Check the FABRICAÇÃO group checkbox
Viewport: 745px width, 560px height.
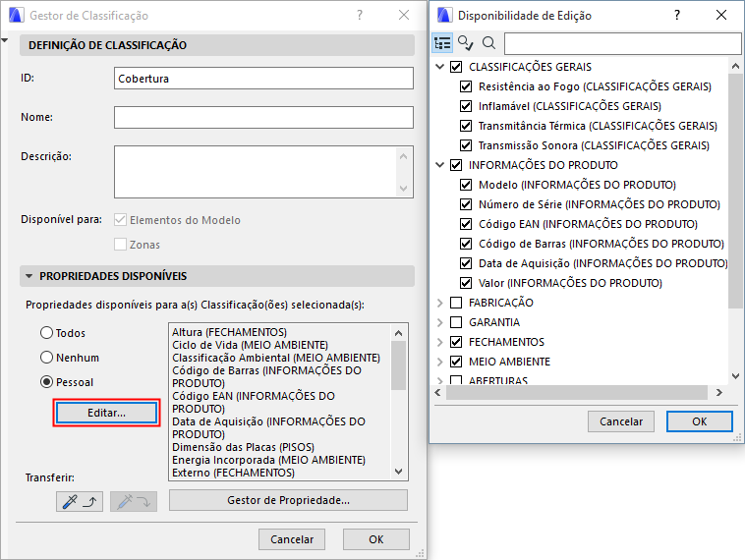point(456,303)
